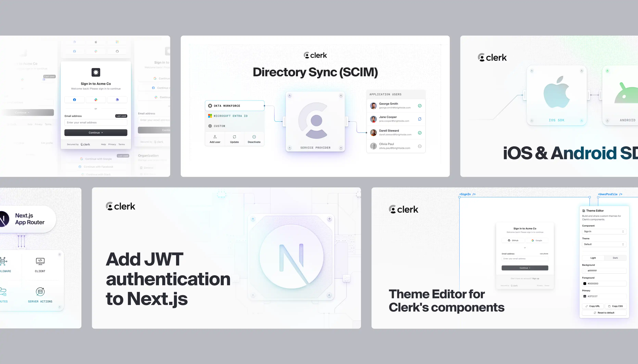Click the Update refresh arrows icon
This screenshot has height=364, width=638.
click(234, 137)
